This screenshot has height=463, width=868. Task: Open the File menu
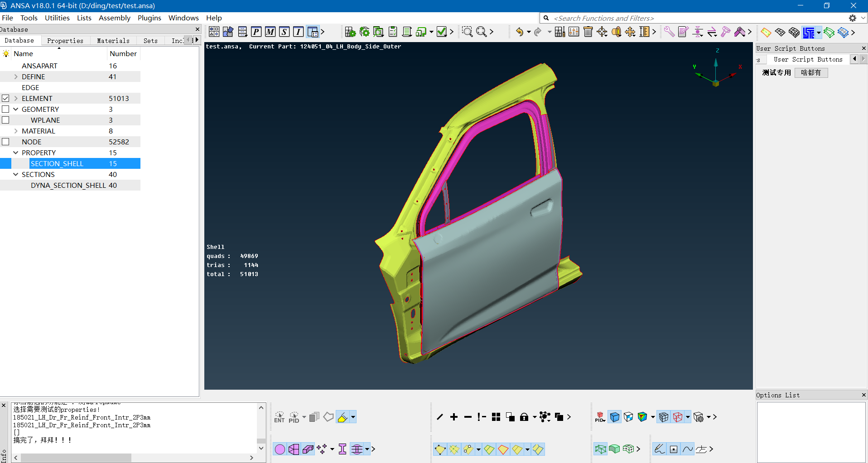pyautogui.click(x=8, y=18)
